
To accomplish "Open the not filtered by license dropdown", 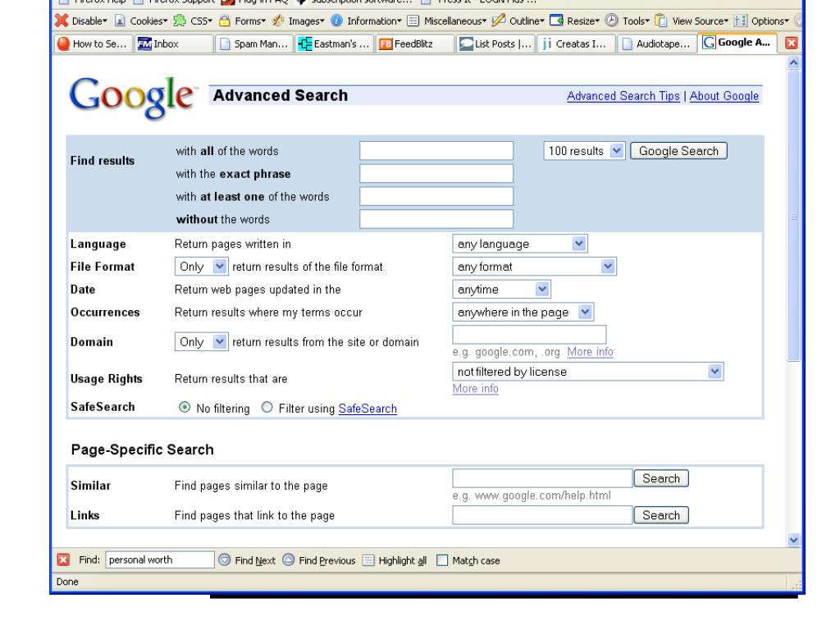I will point(587,372).
